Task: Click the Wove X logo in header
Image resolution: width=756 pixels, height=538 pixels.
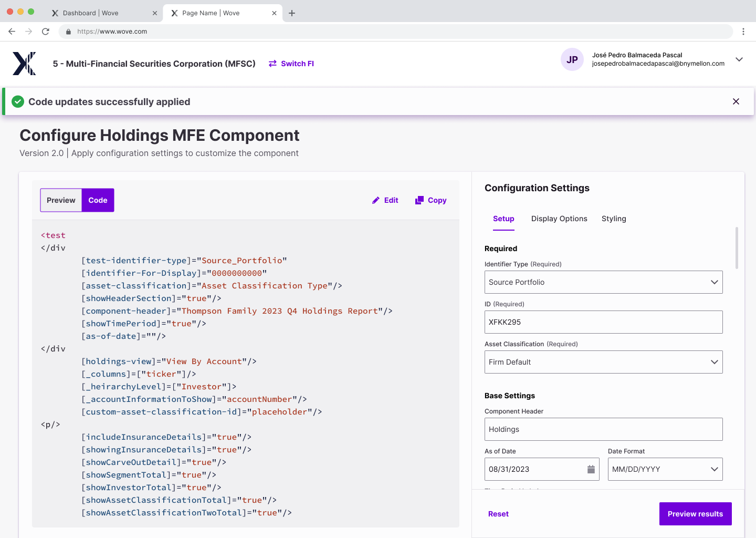Action: (24, 64)
